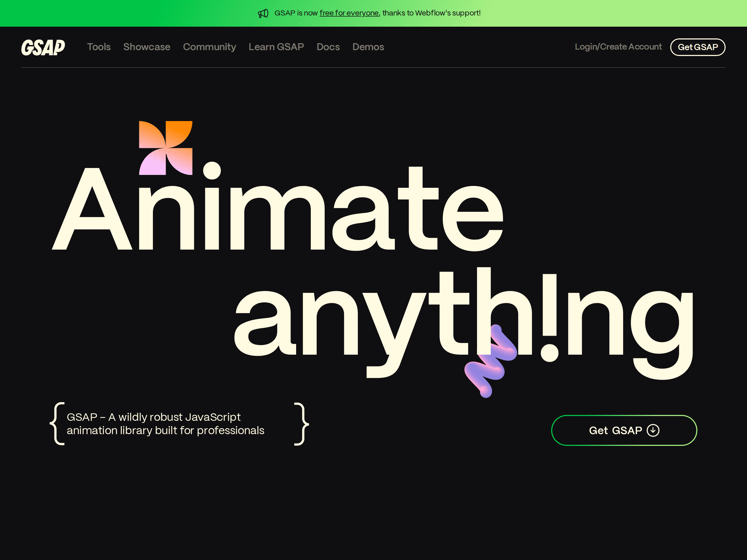Click 'thanks to Webflow's support!' banner text
Viewport: 747px width, 560px height.
tap(432, 13)
